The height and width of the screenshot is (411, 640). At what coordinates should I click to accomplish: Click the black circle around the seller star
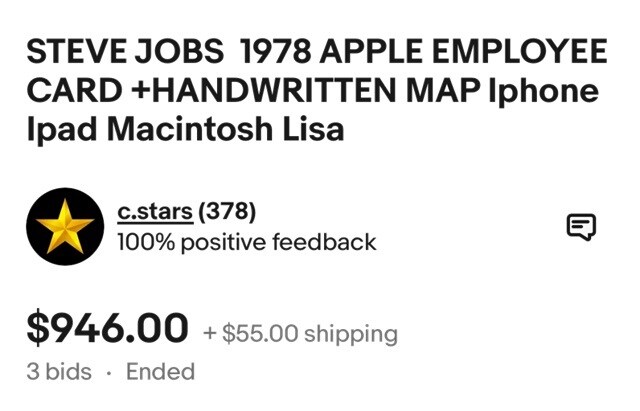click(x=65, y=227)
